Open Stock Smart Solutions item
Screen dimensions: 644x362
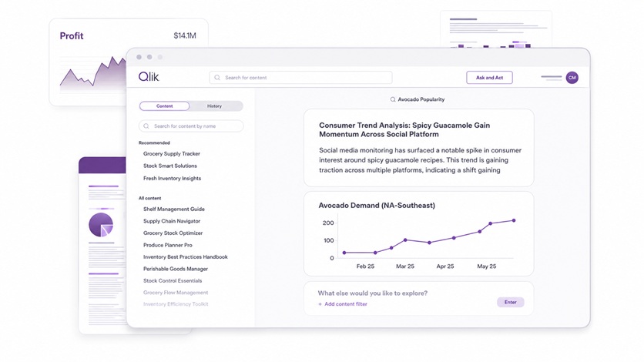click(170, 166)
